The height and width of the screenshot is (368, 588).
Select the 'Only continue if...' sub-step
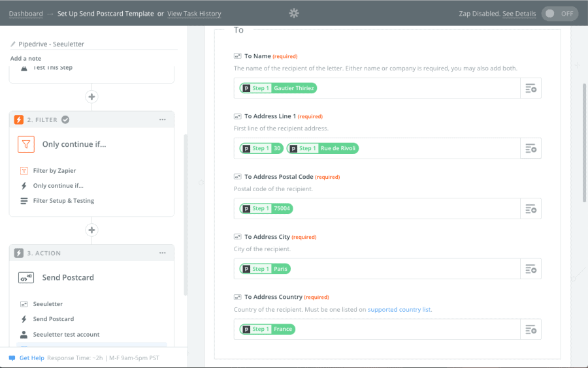(58, 186)
